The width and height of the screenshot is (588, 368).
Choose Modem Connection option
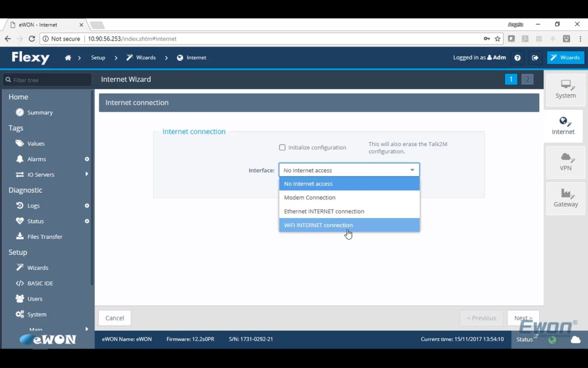[x=349, y=197]
